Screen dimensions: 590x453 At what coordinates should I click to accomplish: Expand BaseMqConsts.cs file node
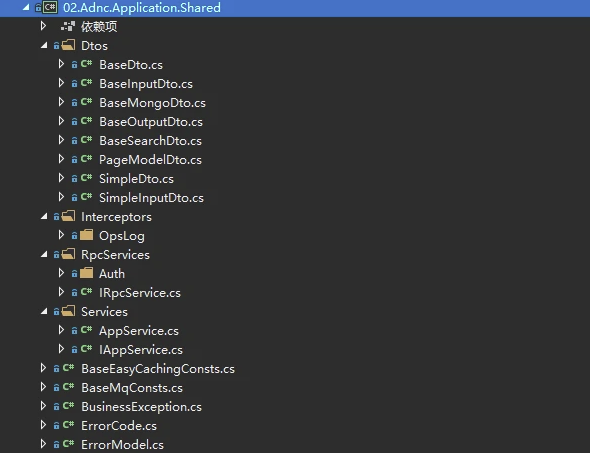pyautogui.click(x=43, y=387)
